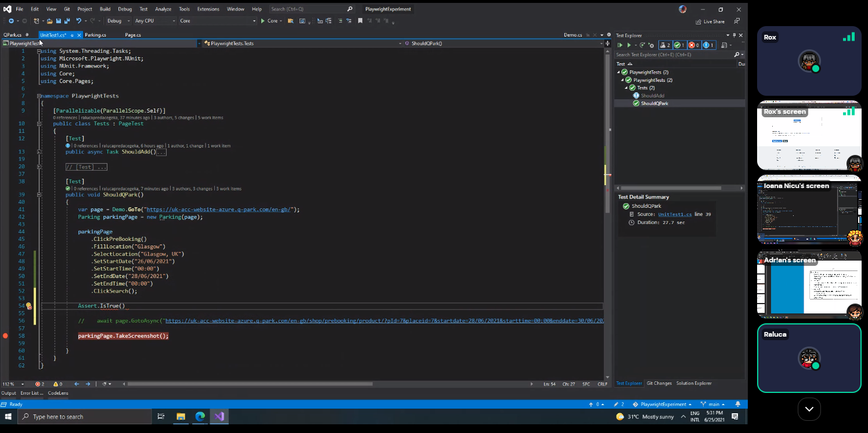This screenshot has height=433, width=868.
Task: Toggle the passed tests filter
Action: [x=679, y=45]
